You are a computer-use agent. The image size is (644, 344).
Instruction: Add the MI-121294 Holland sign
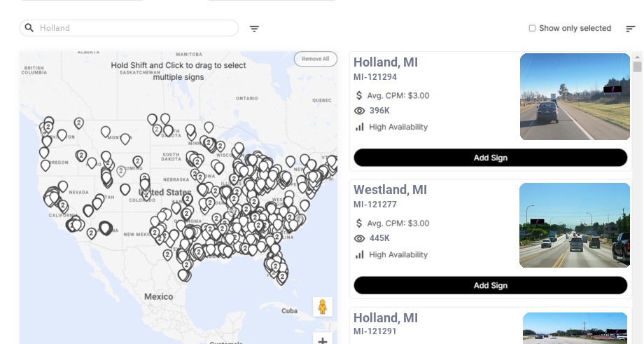coord(490,158)
